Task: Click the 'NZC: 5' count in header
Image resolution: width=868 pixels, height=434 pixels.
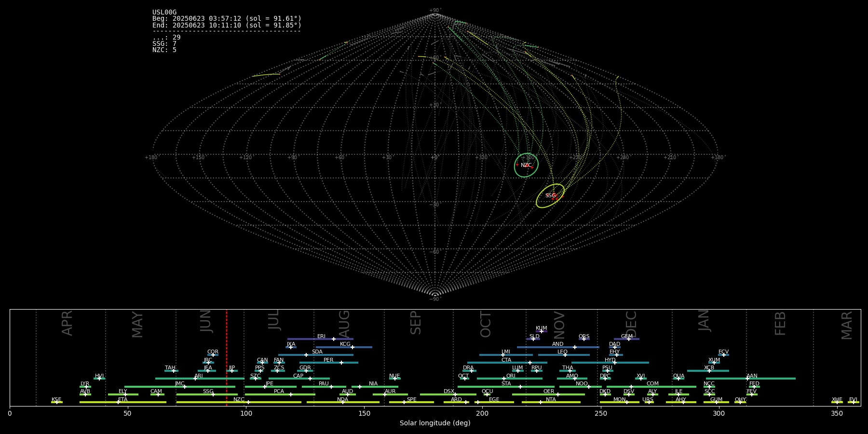Action: pos(164,50)
